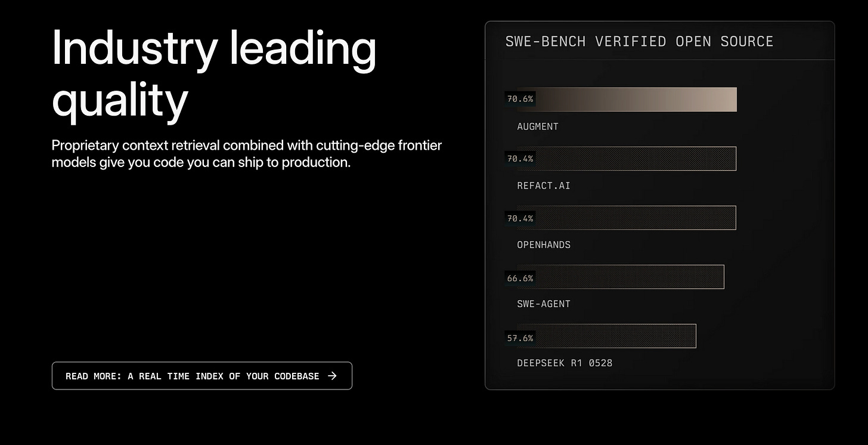The image size is (868, 445).
Task: Toggle the REFACT.AI result row
Action: 543,186
